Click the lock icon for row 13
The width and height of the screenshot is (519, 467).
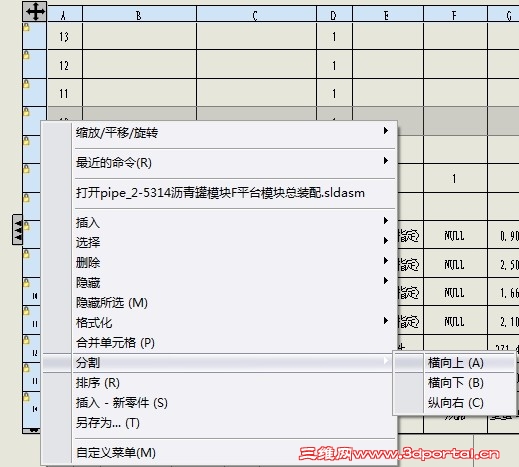pos(26,27)
